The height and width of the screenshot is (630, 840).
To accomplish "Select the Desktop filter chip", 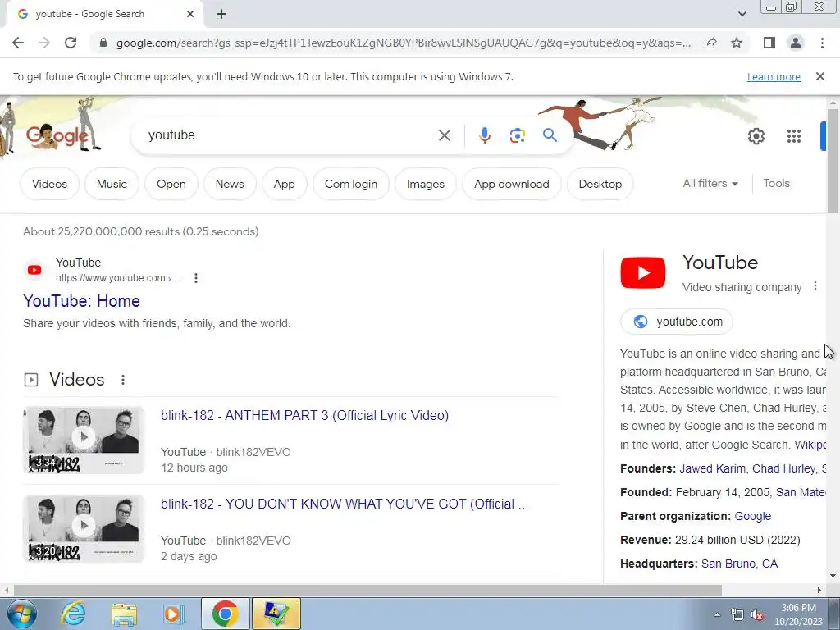I will click(x=600, y=184).
